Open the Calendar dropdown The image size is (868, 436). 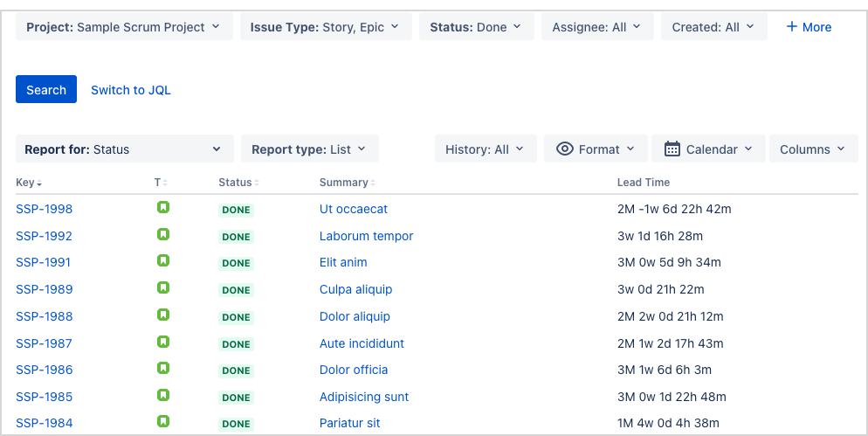coord(708,149)
